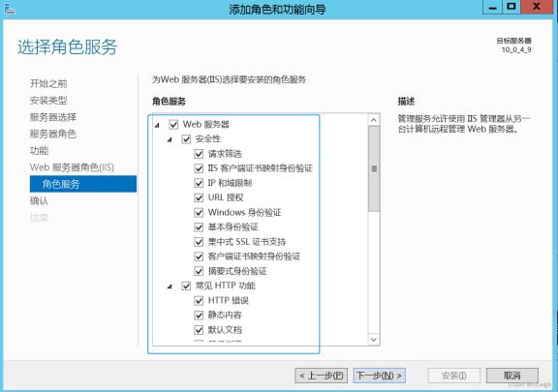The width and height of the screenshot is (558, 392).
Task: Uncheck the 请求筛选 checkbox
Action: 199,154
